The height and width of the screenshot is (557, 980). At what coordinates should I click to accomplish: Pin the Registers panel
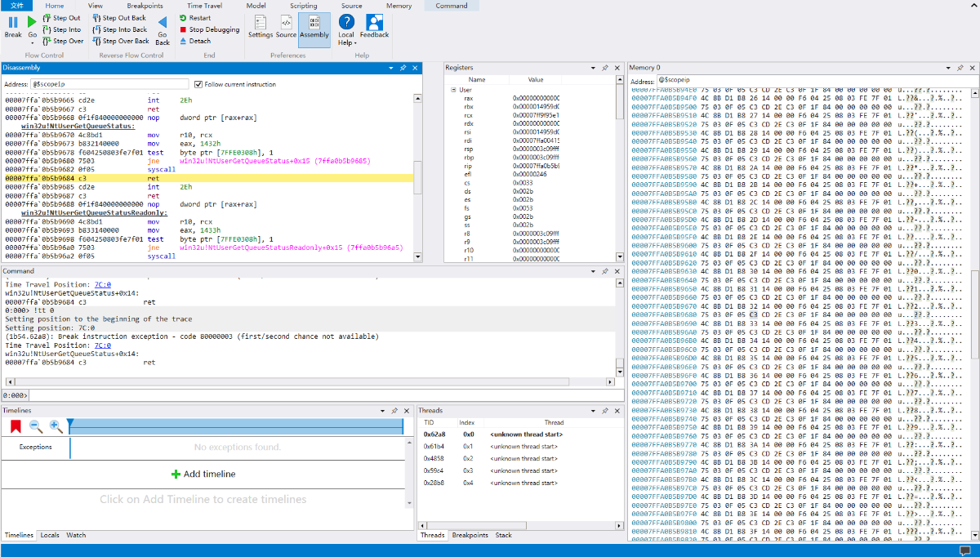[x=605, y=68]
